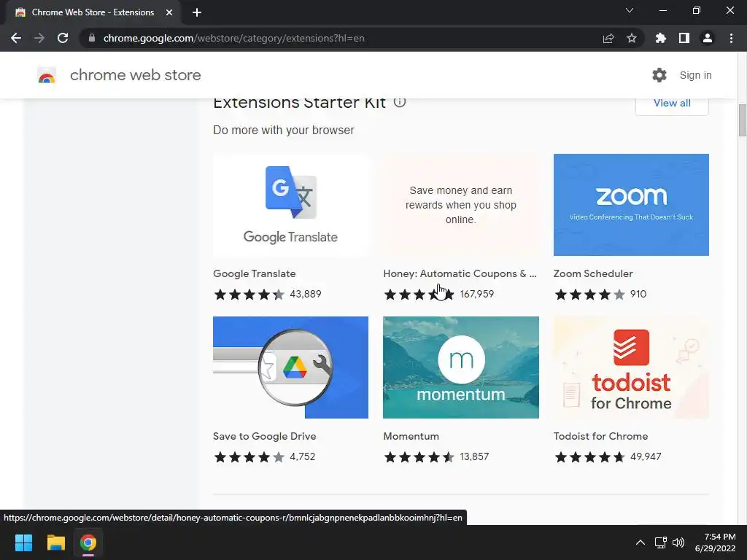Show hidden system tray icons

tap(640, 542)
